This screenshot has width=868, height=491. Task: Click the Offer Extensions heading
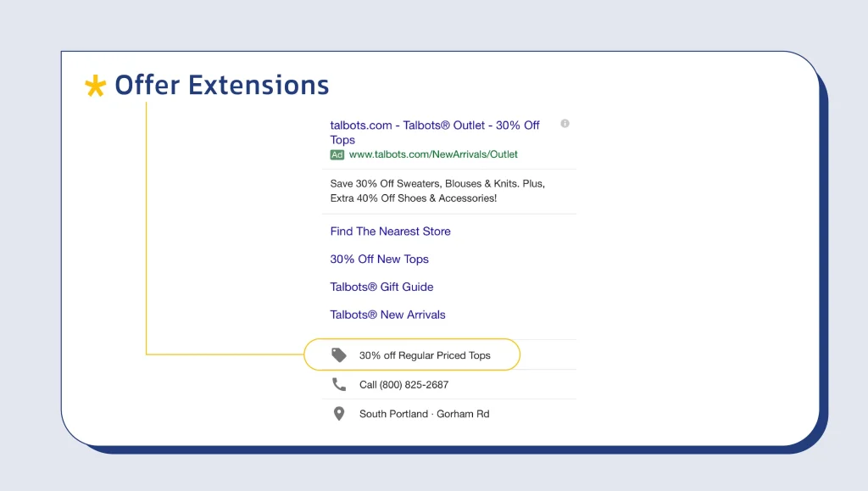tap(221, 86)
